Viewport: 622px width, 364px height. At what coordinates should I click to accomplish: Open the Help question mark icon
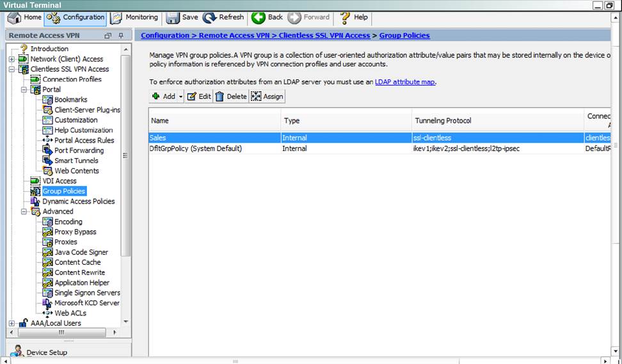[x=346, y=17]
